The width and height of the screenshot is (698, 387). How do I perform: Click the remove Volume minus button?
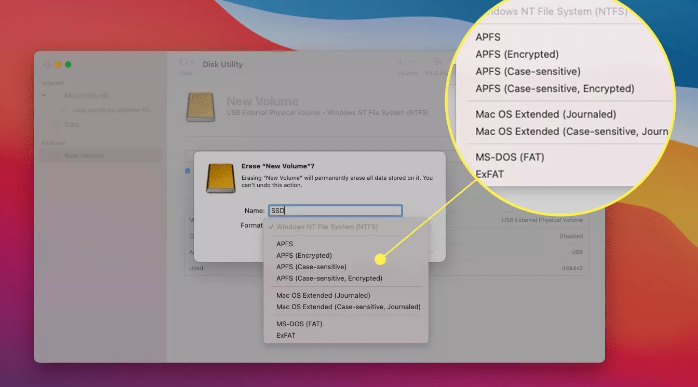(413, 62)
